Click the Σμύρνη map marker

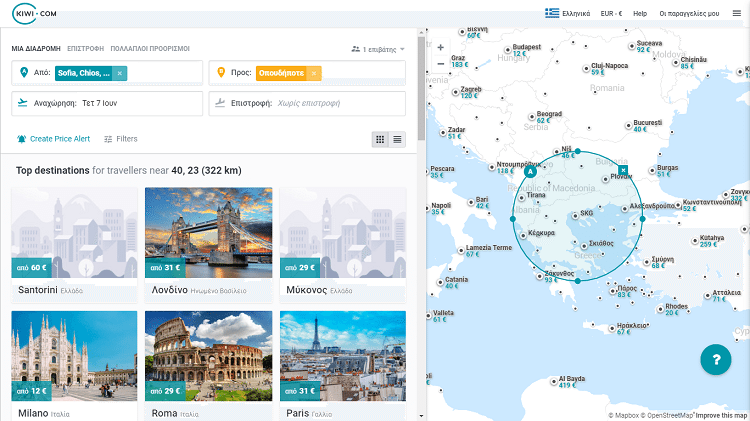coord(647,262)
